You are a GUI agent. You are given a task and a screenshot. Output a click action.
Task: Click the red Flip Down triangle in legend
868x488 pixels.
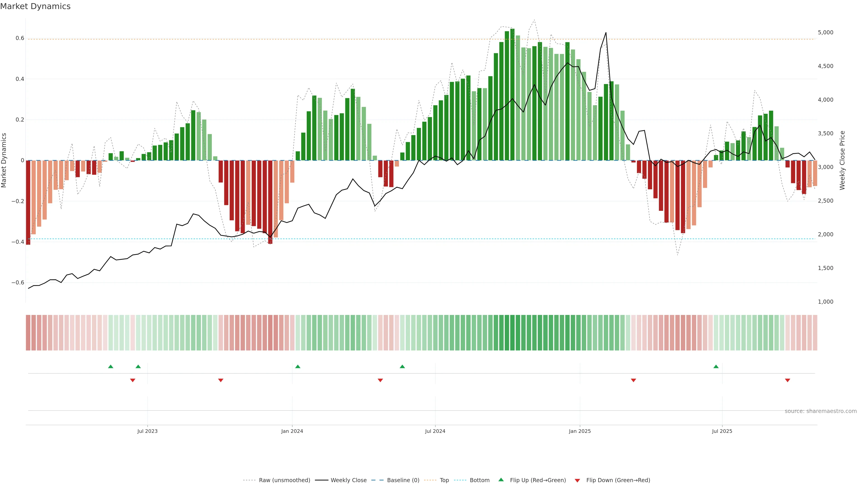[x=577, y=481]
